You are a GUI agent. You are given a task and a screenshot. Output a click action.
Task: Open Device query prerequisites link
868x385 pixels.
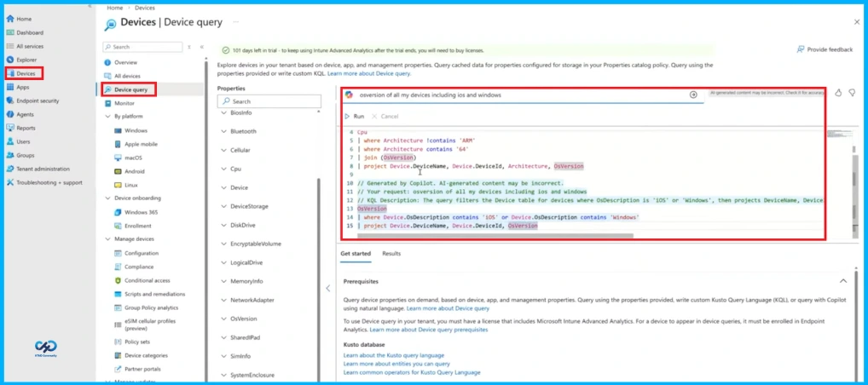click(429, 330)
